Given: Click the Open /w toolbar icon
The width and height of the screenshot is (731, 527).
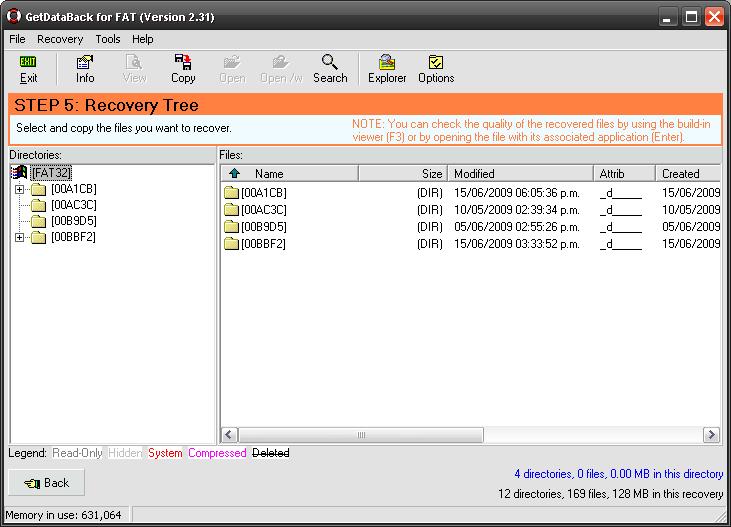Looking at the screenshot, I should (x=281, y=62).
